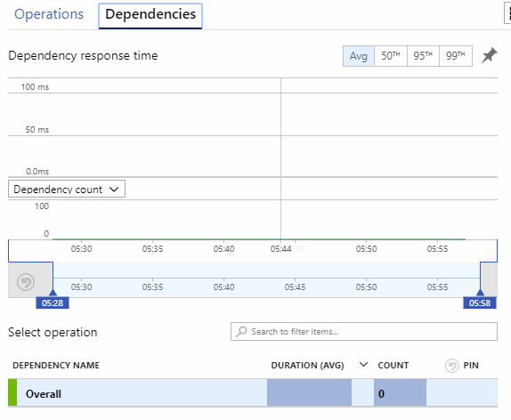
Task: Pin the Dependency response time chart
Action: coord(489,55)
